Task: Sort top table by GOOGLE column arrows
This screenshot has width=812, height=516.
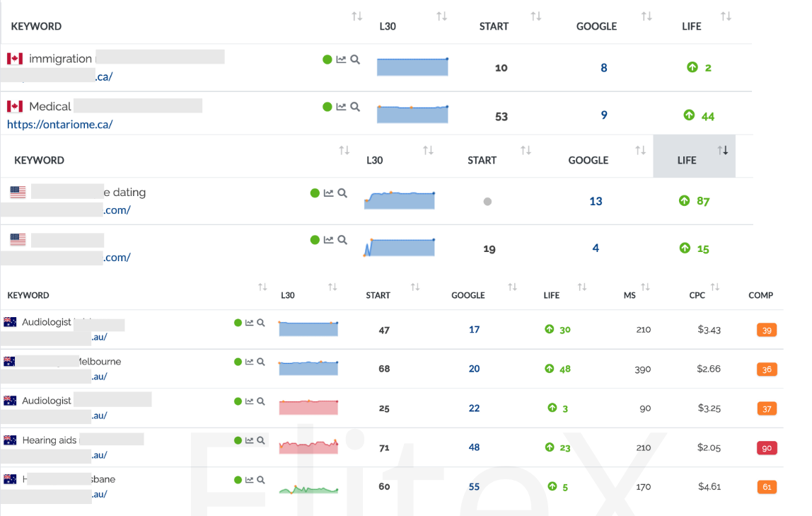Action: coord(646,16)
